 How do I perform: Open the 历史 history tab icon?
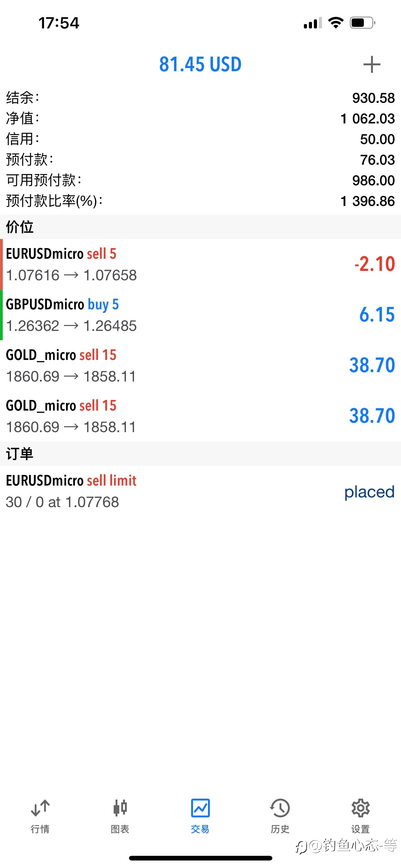coord(280,808)
